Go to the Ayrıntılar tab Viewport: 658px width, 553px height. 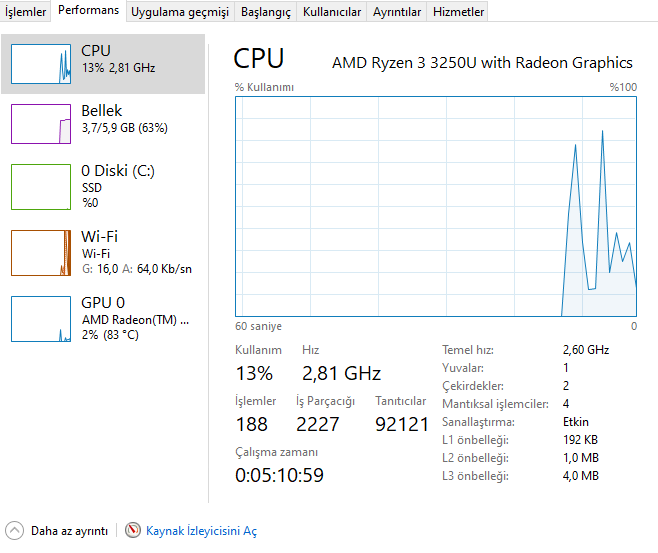[x=396, y=12]
